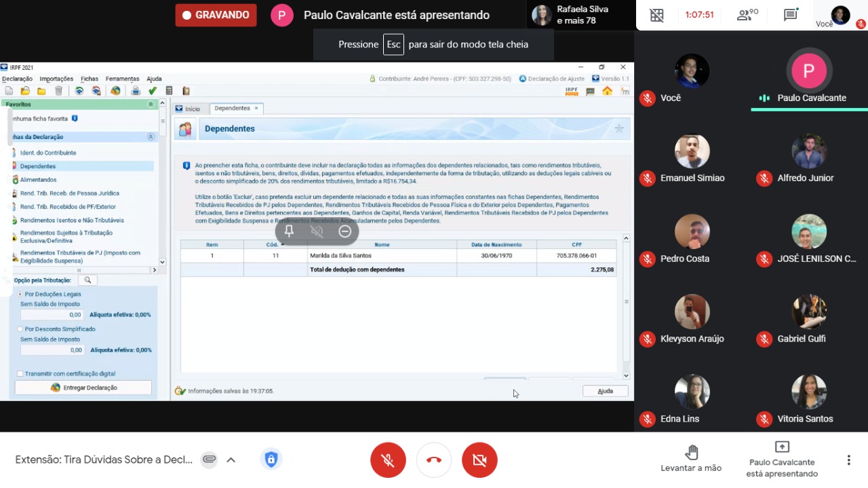868x488 pixels.
Task: Click sidebar horizontal scroll right arrow
Action: (154, 270)
